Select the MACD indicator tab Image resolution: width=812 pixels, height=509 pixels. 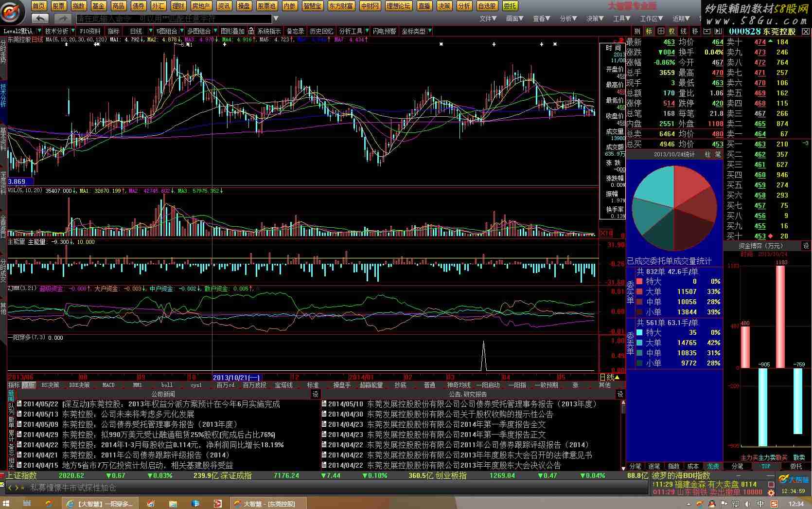coord(108,385)
